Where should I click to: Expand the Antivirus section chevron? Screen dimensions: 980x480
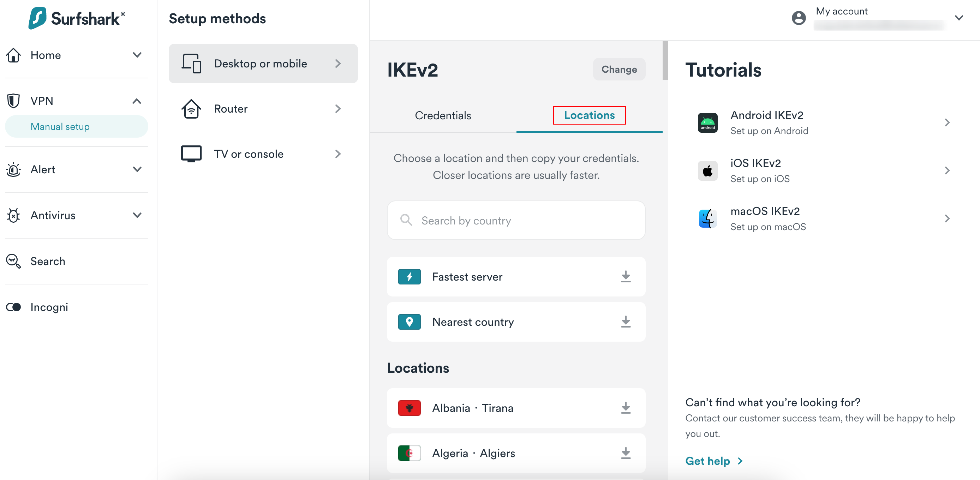pos(137,215)
